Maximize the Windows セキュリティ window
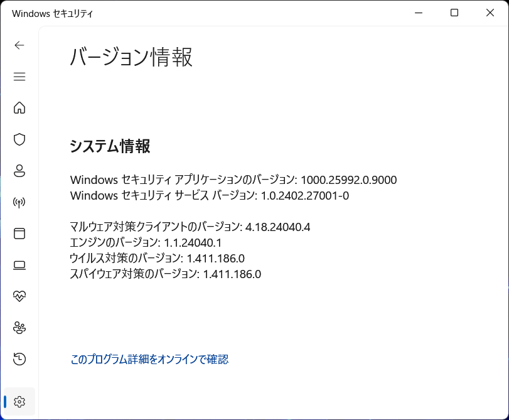Viewport: 509px width, 420px height. coord(454,13)
